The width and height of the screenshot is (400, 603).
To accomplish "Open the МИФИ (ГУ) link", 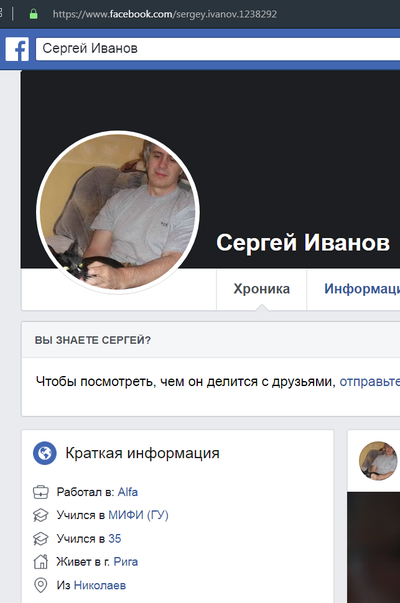I will pyautogui.click(x=138, y=515).
